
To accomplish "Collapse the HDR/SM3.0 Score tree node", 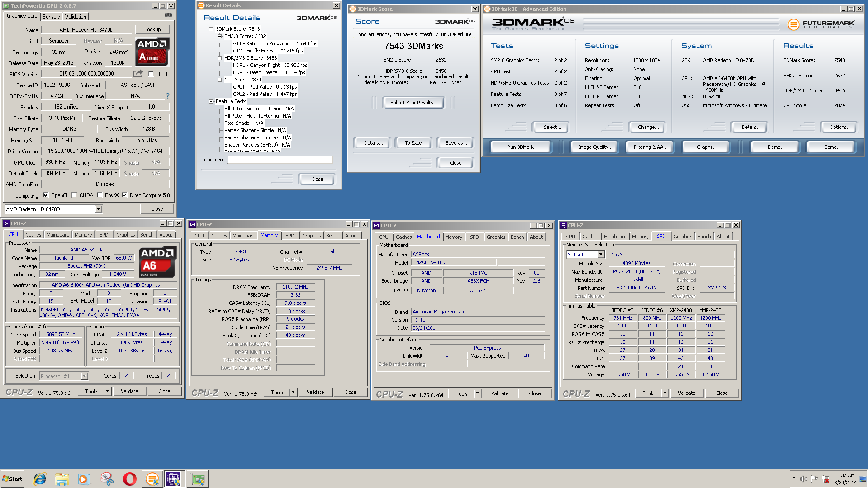I will (x=219, y=58).
